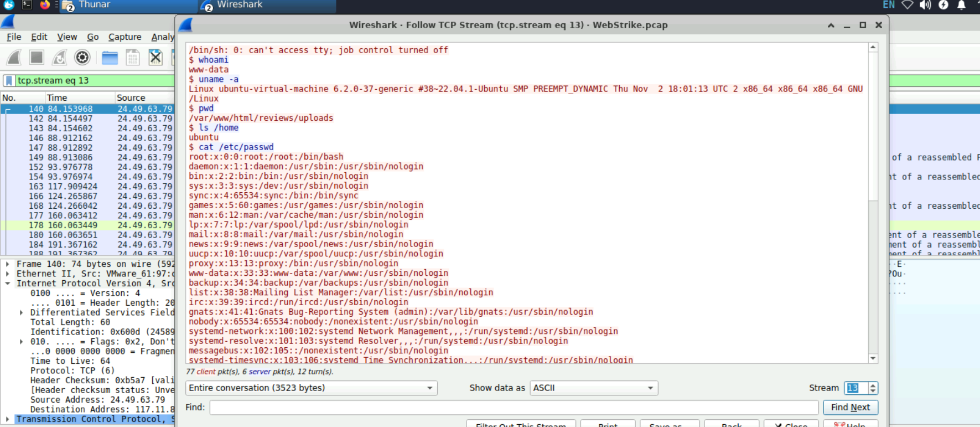980x427 pixels.
Task: Click the close capture file icon
Action: point(155,57)
